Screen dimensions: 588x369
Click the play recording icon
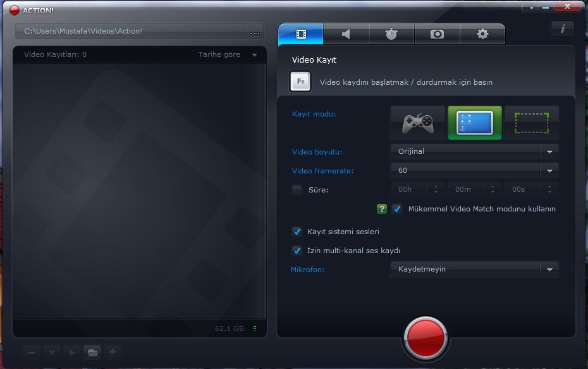(x=72, y=353)
